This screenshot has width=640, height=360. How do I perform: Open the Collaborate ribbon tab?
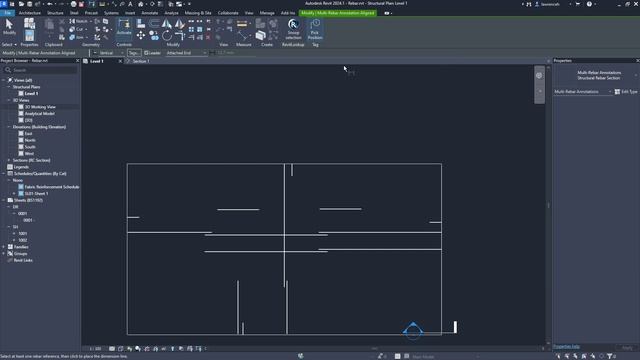228,13
